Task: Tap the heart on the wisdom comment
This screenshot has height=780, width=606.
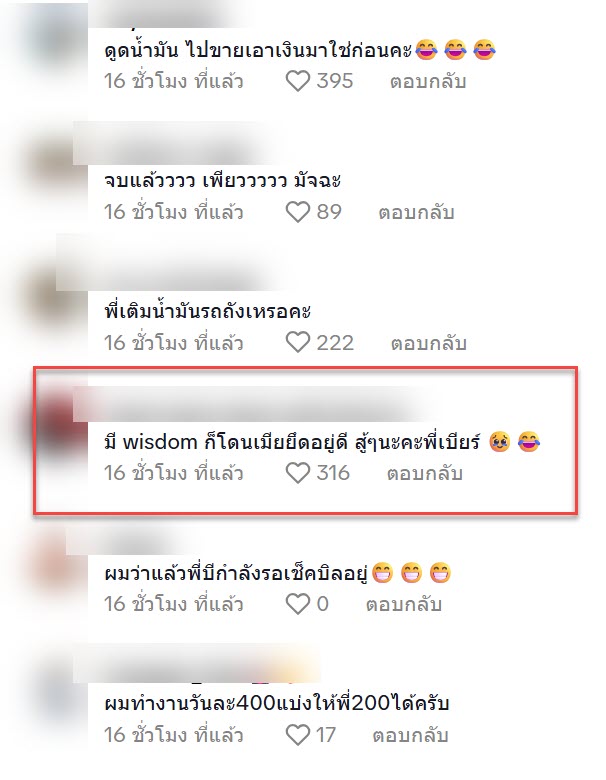Action: pos(298,473)
